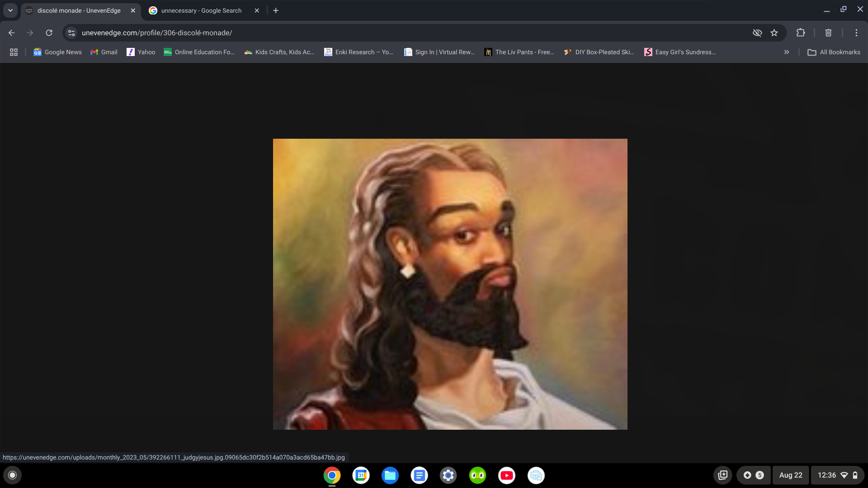Viewport: 868px width, 488px height.
Task: Open Chrome's three-dot menu
Action: (856, 33)
